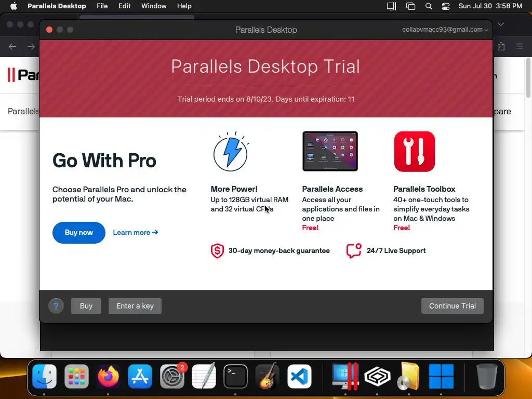This screenshot has width=532, height=399.
Task: Click the Parallels Desktop Dock icon
Action: pyautogui.click(x=345, y=376)
